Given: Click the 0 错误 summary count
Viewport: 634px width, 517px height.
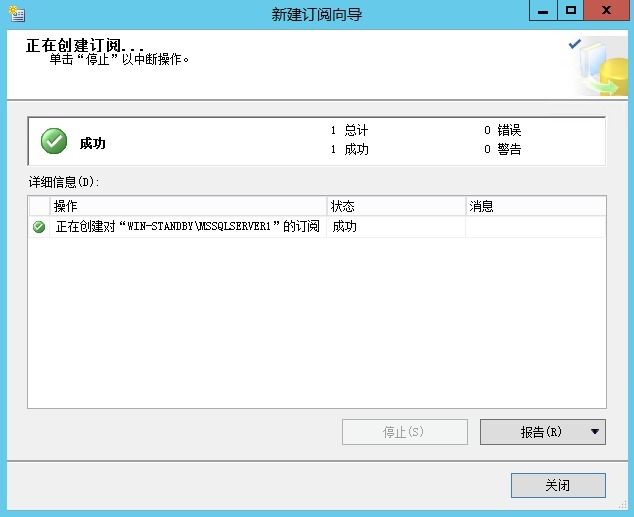Looking at the screenshot, I should 503,131.
